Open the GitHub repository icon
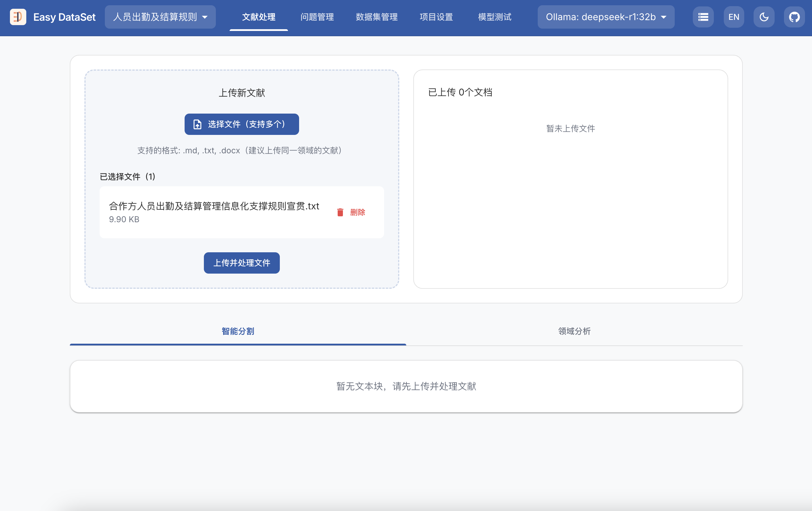 794,17
